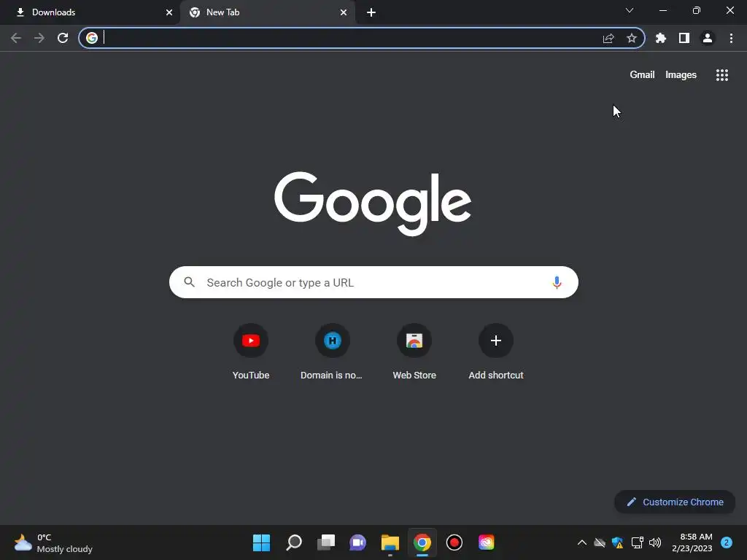This screenshot has width=747, height=560.
Task: Open the Web Store shortcut
Action: (414, 352)
